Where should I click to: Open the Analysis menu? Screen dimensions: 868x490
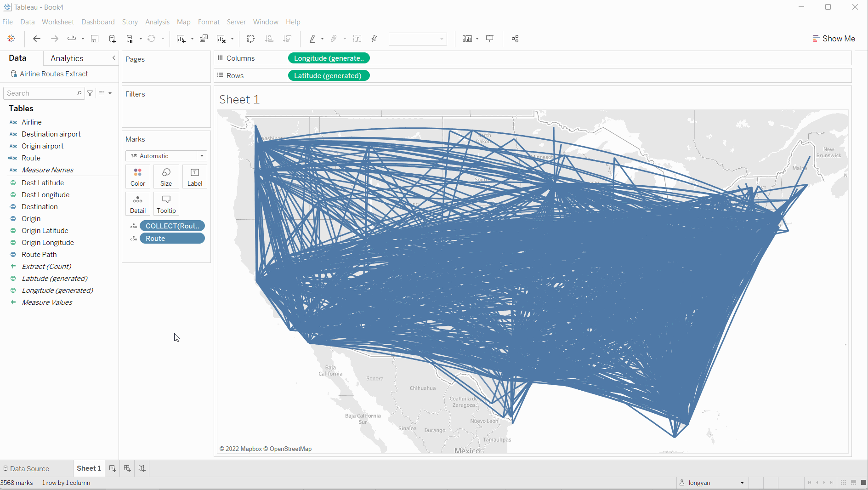pyautogui.click(x=157, y=22)
